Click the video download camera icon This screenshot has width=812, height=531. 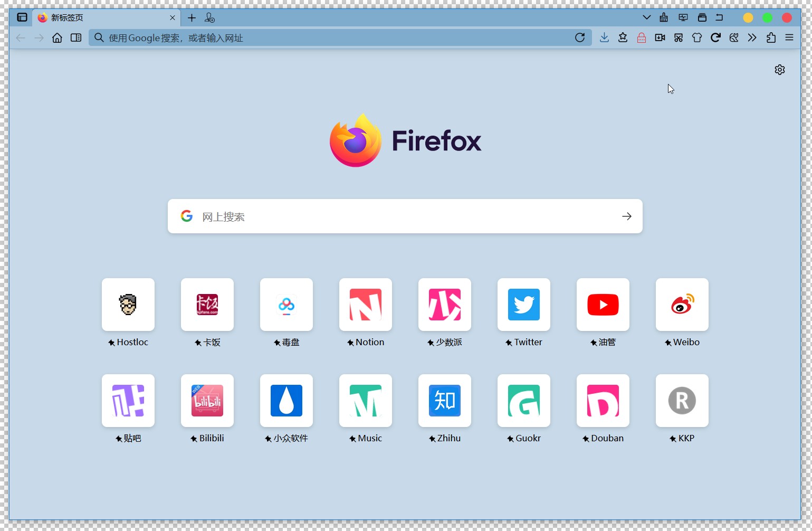[660, 37]
